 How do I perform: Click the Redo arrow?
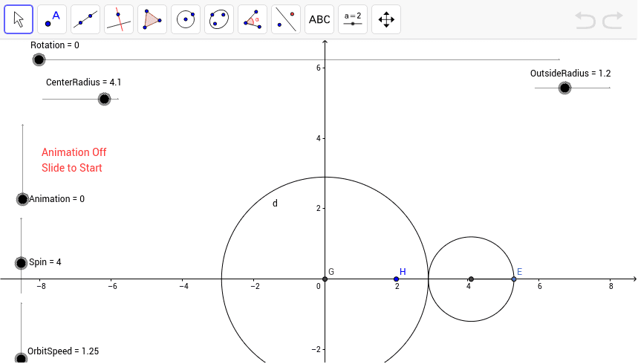(x=613, y=20)
